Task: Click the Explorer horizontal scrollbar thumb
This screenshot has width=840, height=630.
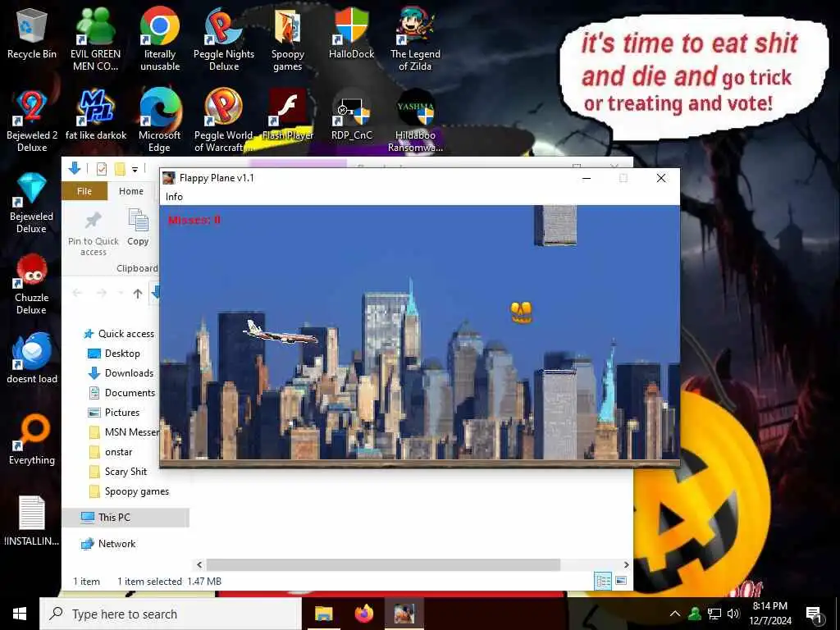Action: coord(384,564)
